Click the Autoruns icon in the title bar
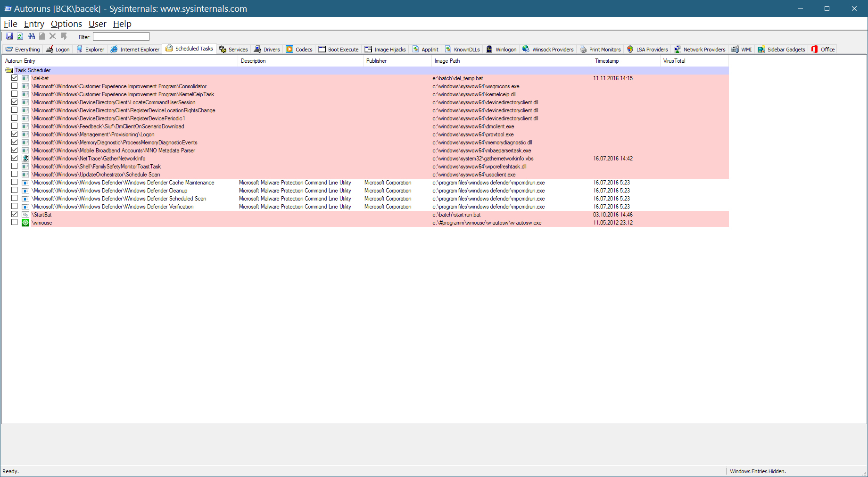This screenshot has width=868, height=477. click(x=8, y=8)
